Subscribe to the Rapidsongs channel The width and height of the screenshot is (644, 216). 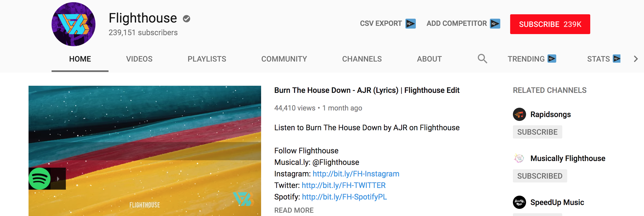coord(537,132)
